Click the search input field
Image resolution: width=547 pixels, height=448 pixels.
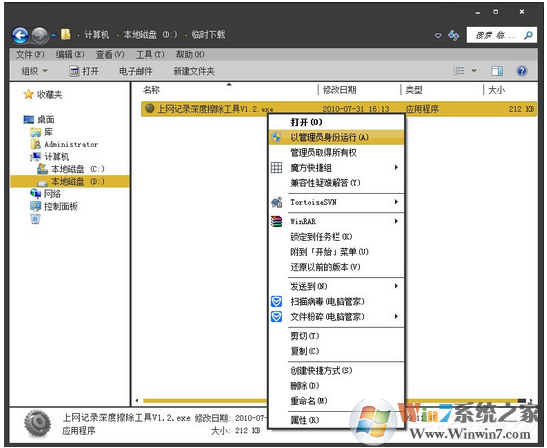496,35
